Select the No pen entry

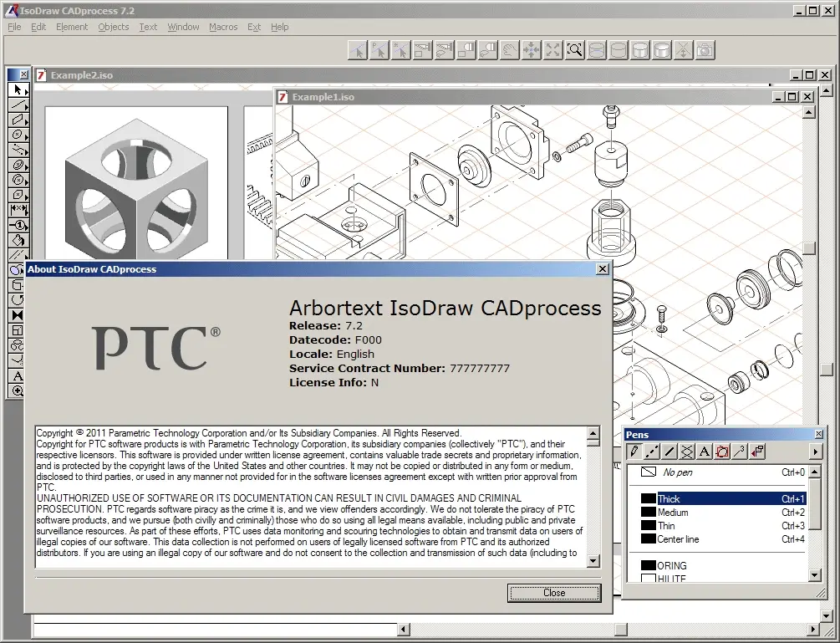(x=723, y=472)
